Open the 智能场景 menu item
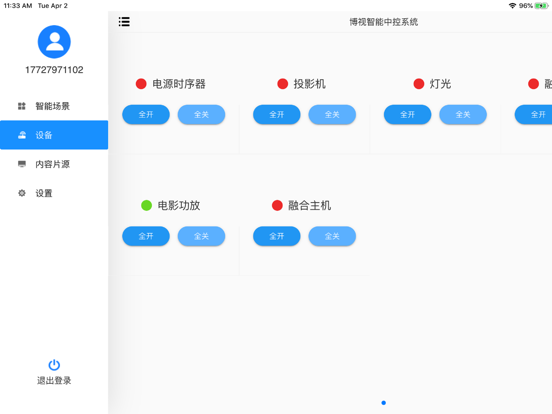Screen dimensions: 552x414 54,106
